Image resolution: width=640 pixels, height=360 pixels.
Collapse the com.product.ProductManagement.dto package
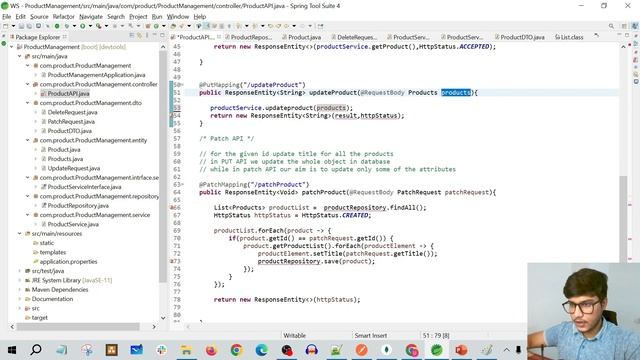coord(28,103)
